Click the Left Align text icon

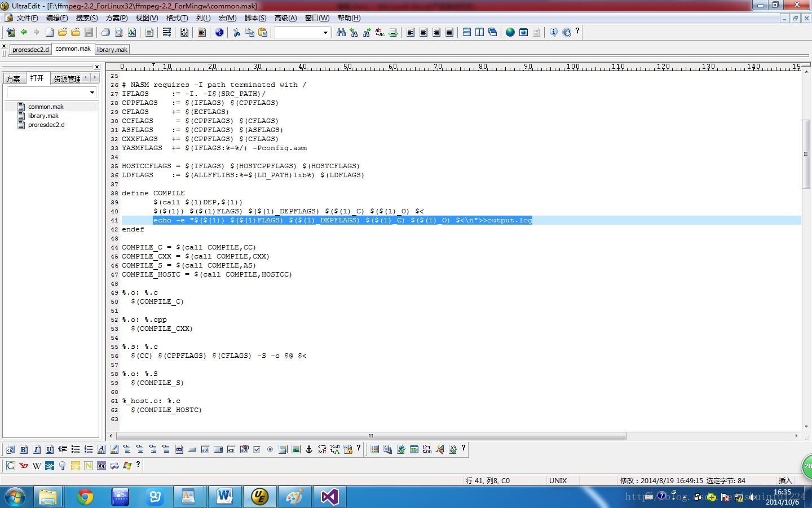(411, 32)
